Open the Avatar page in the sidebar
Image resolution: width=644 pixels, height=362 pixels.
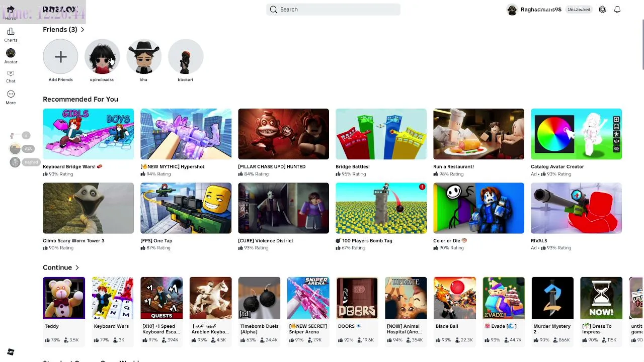pyautogui.click(x=11, y=56)
